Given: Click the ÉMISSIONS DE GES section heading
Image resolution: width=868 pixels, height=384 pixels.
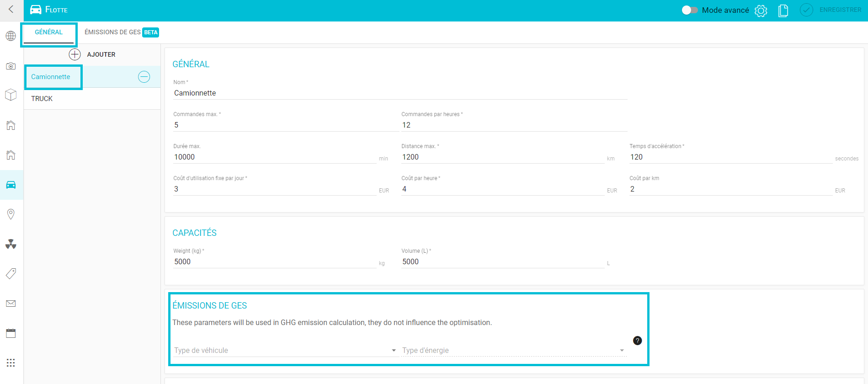Looking at the screenshot, I should pos(210,306).
